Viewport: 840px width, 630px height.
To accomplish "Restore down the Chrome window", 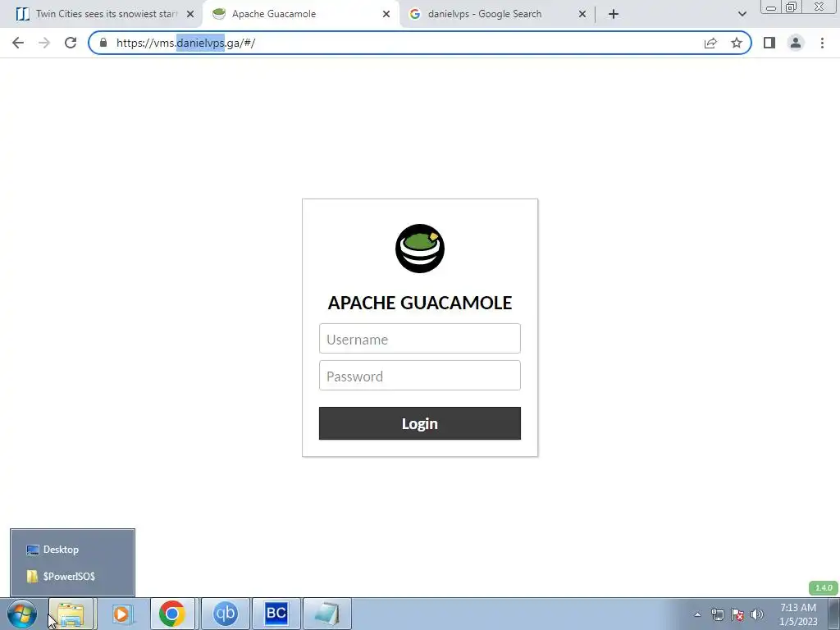I will [x=791, y=7].
